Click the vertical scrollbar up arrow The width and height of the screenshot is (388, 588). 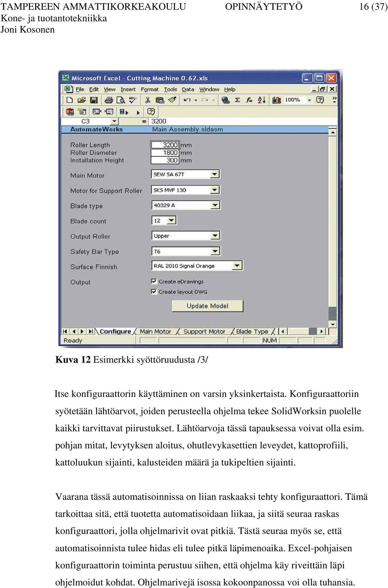click(333, 132)
